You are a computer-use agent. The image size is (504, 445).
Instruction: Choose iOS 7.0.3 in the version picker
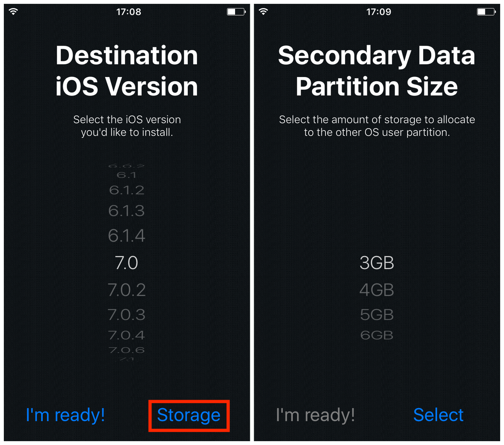tap(127, 314)
